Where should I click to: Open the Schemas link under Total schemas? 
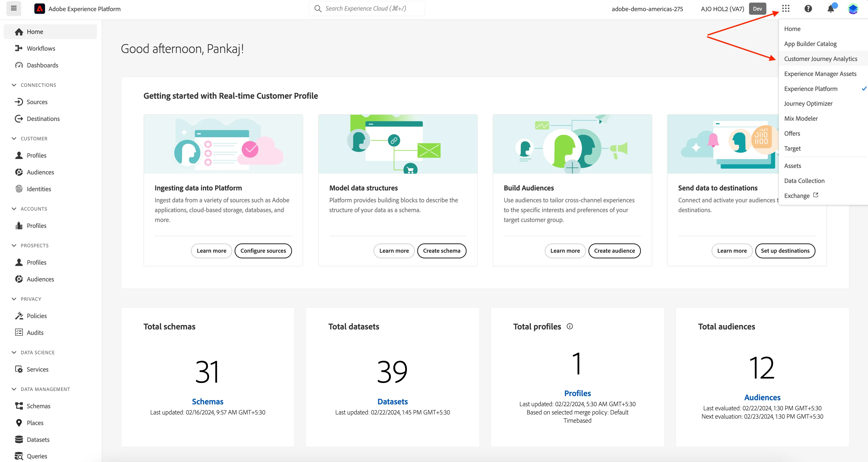click(x=208, y=402)
